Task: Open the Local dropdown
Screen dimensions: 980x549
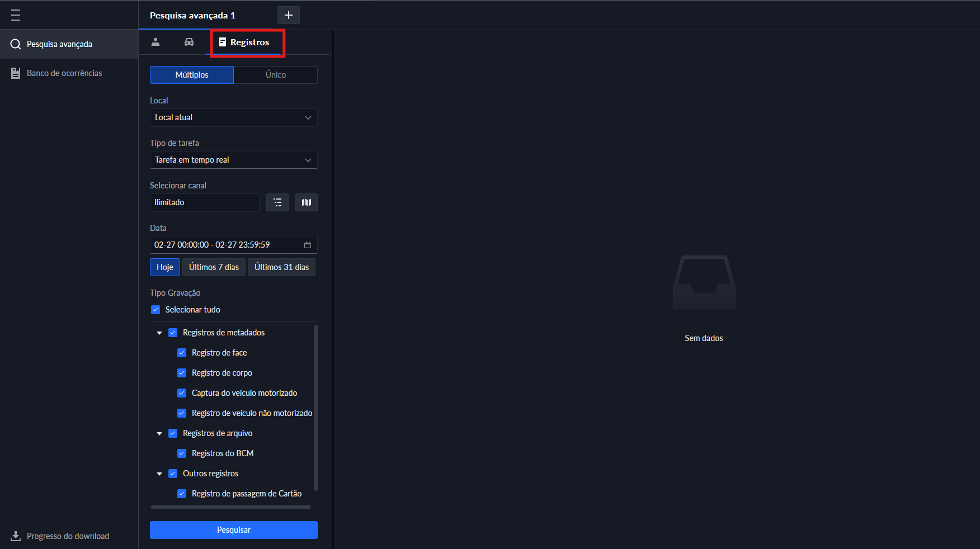Action: pos(233,117)
